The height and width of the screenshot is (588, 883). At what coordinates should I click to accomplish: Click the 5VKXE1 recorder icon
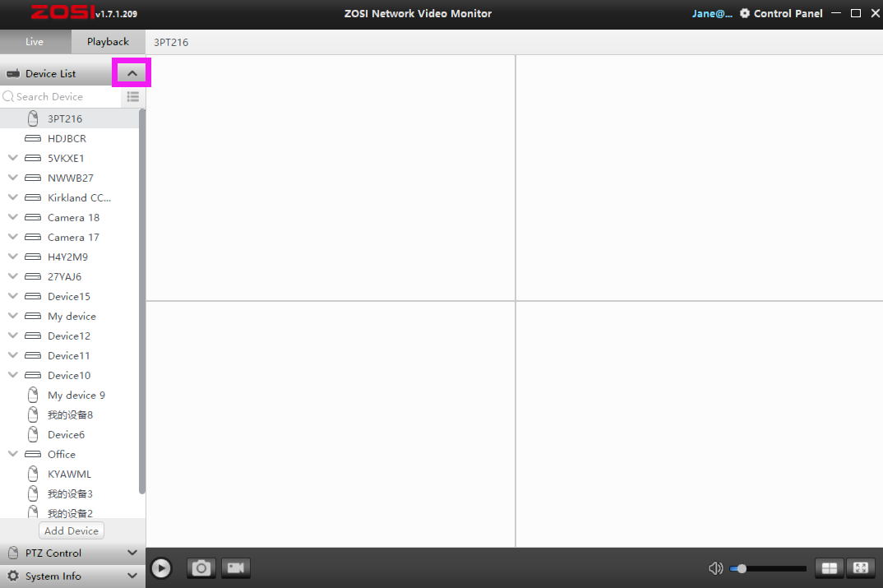click(x=33, y=158)
